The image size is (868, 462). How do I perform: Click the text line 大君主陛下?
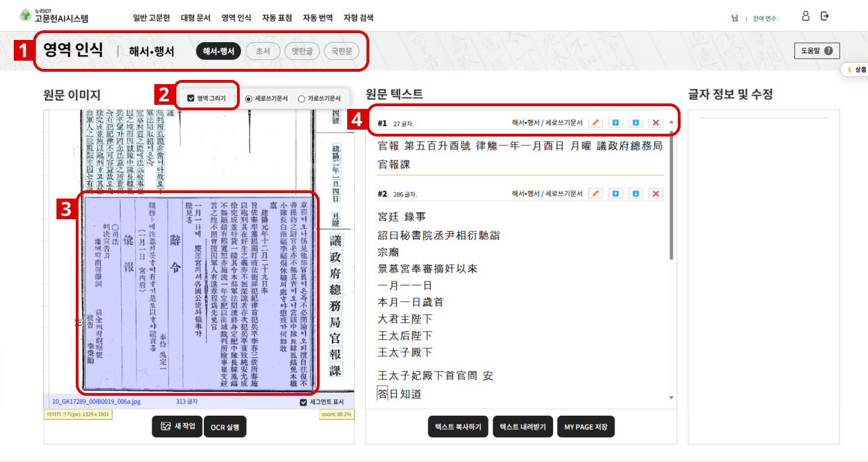405,319
